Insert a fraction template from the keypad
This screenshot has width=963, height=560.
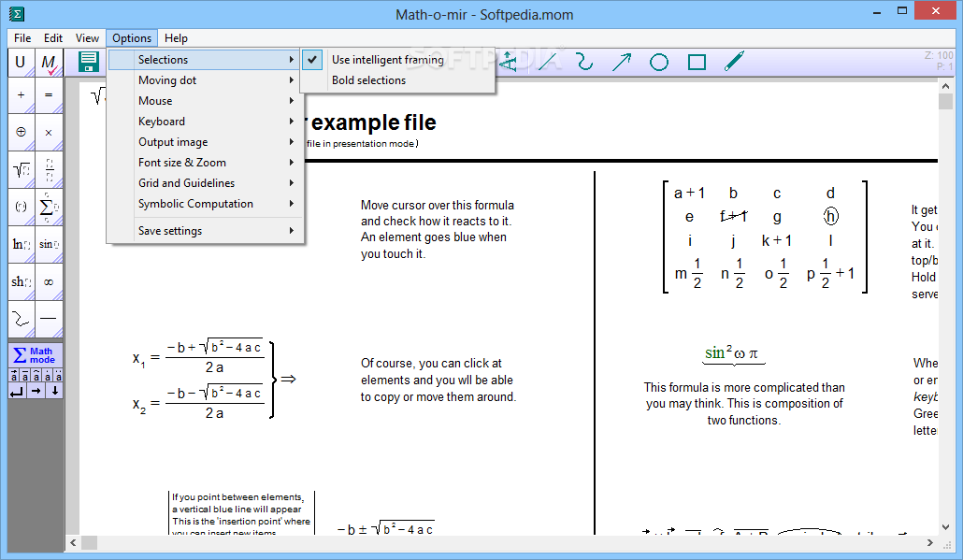tap(49, 169)
